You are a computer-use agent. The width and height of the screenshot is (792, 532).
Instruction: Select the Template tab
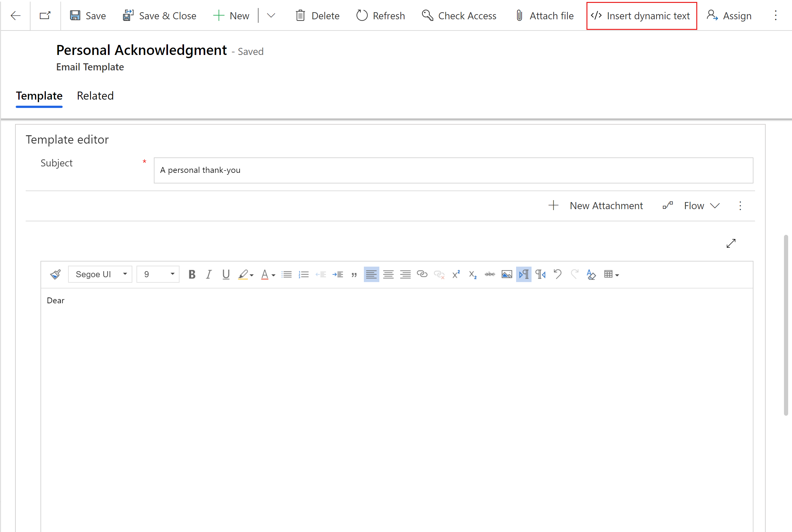pos(39,95)
